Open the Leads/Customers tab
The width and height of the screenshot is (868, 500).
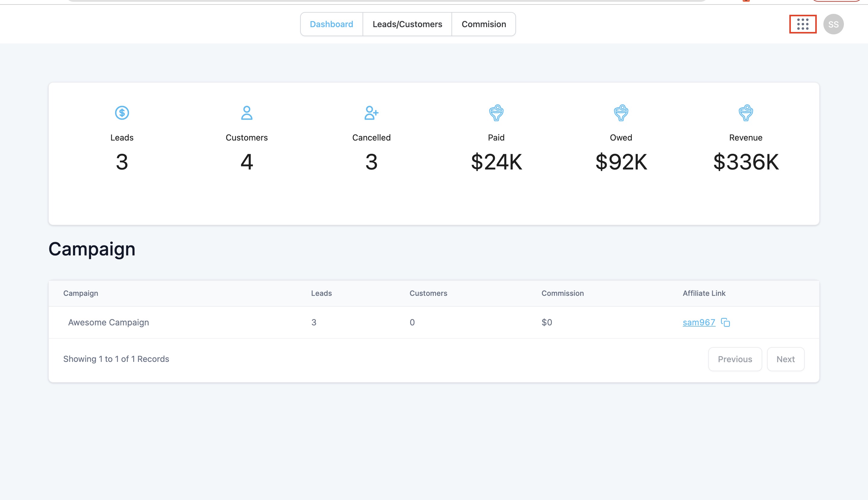[407, 24]
